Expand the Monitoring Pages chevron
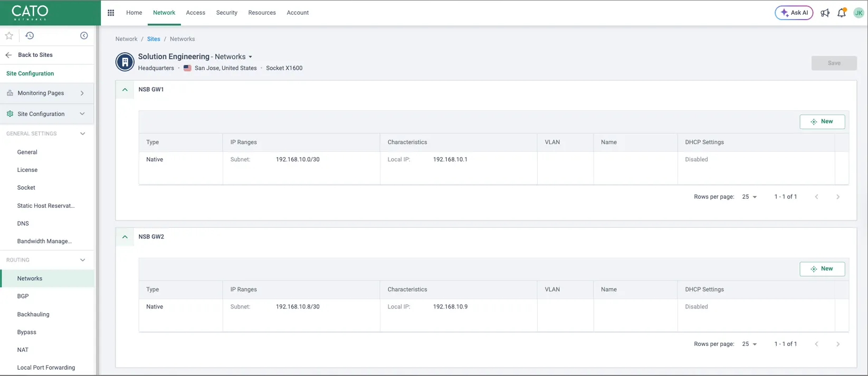 point(82,93)
